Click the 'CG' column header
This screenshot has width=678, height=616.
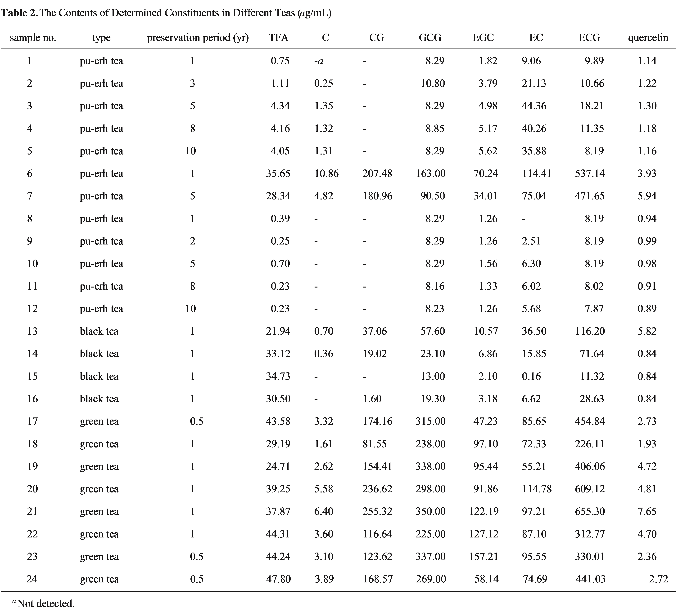coord(376,37)
